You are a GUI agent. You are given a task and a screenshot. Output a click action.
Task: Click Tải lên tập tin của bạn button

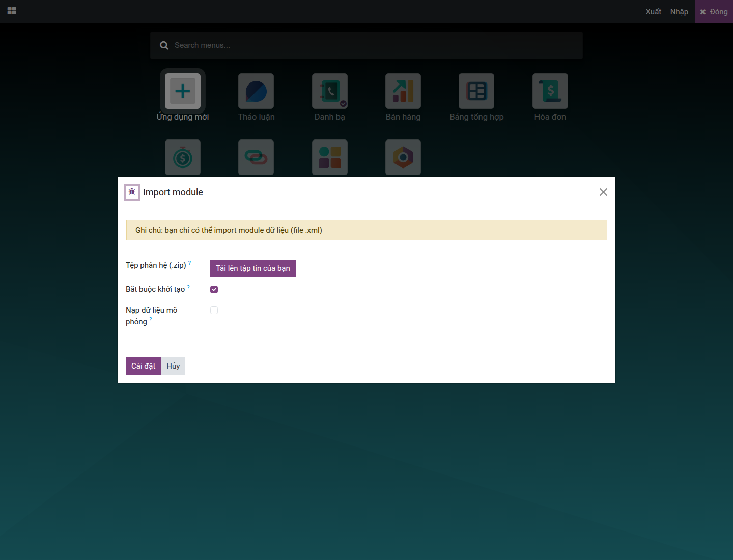pyautogui.click(x=253, y=268)
